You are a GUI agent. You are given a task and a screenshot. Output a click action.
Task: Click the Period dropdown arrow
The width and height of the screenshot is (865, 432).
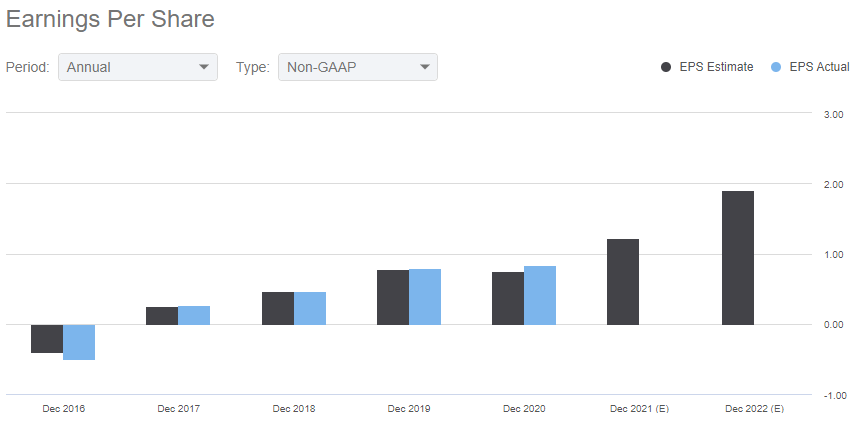coord(205,67)
